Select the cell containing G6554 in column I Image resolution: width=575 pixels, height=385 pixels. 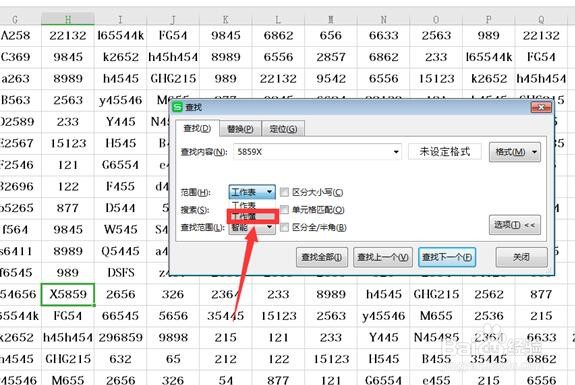coord(120,165)
